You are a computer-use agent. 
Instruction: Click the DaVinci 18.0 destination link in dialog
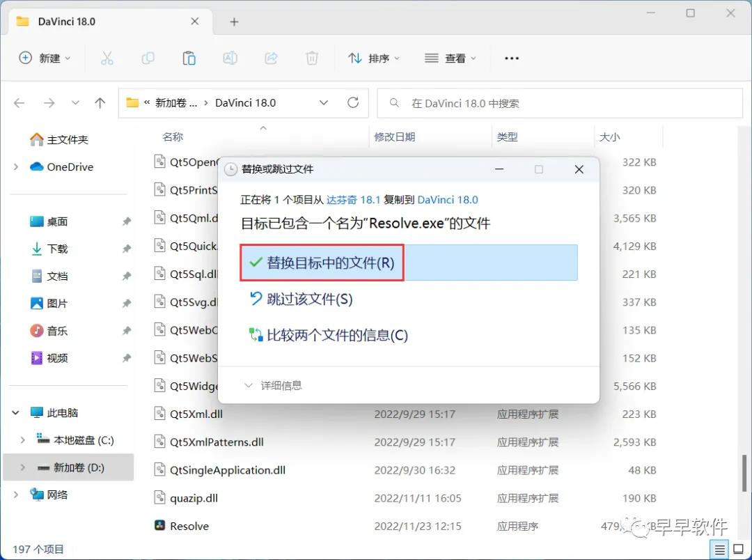[448, 200]
